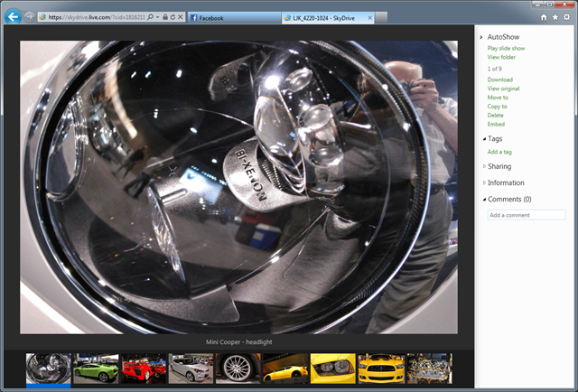
Task: Click the browser Back arrow button
Action: click(13, 16)
